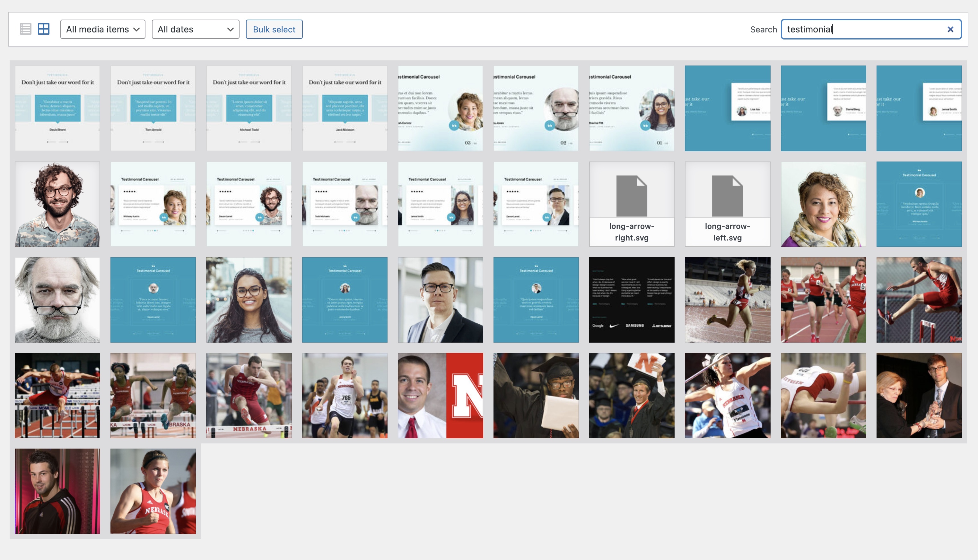Open the white-bearded old man portrait
Image resolution: width=978 pixels, height=560 pixels.
click(57, 300)
